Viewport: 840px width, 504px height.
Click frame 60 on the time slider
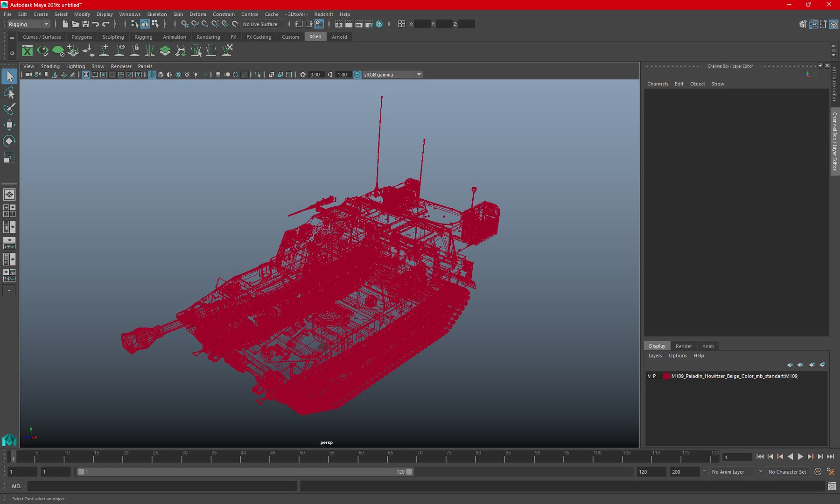(x=361, y=456)
